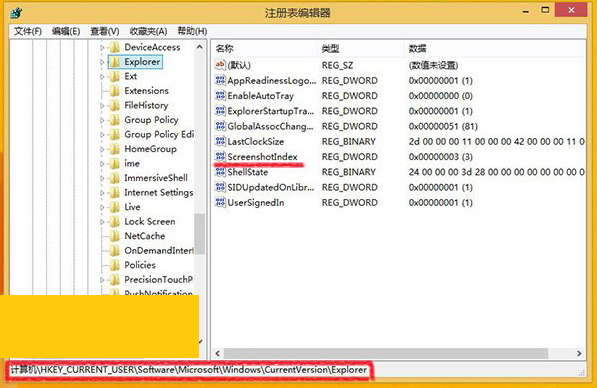
Task: Expand the Live key arrow
Action: [x=102, y=207]
